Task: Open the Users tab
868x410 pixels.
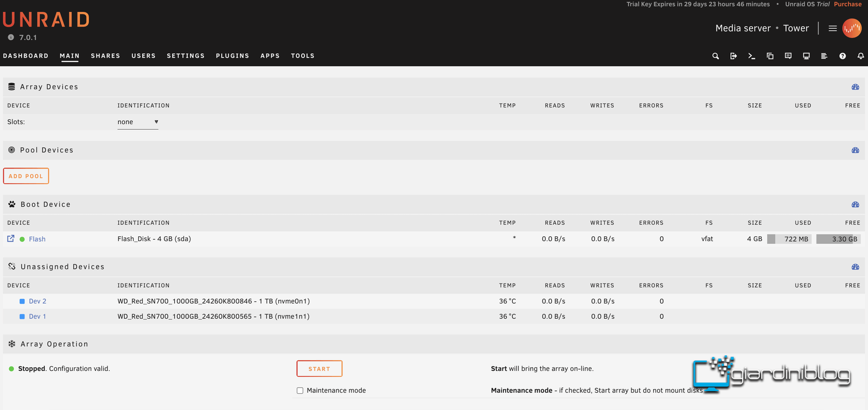Action: (143, 56)
